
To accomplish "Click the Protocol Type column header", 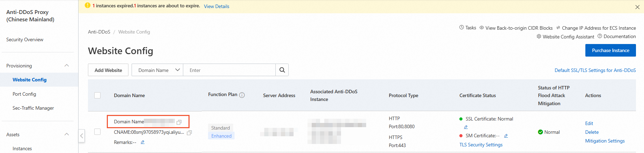I will 404,95.
